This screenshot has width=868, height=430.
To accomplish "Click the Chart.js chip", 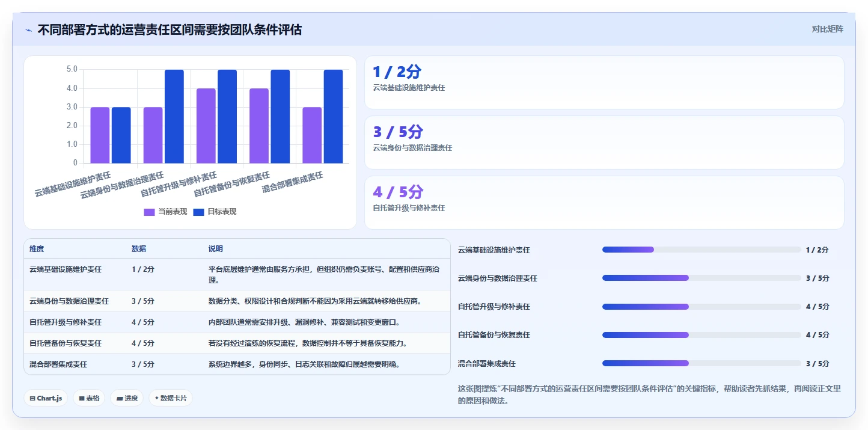I will click(x=46, y=398).
